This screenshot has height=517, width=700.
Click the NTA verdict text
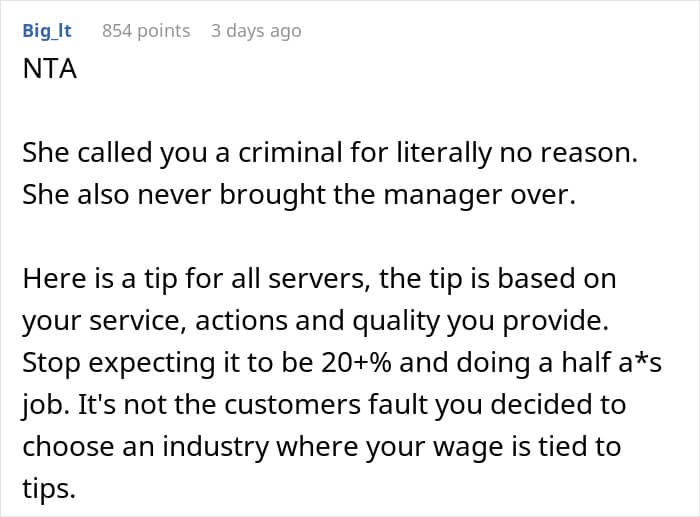(50, 69)
